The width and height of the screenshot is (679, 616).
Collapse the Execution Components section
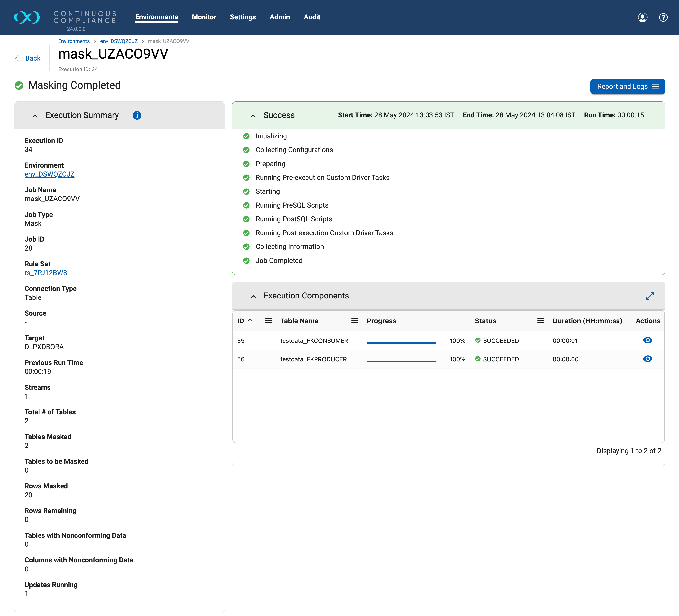point(253,296)
